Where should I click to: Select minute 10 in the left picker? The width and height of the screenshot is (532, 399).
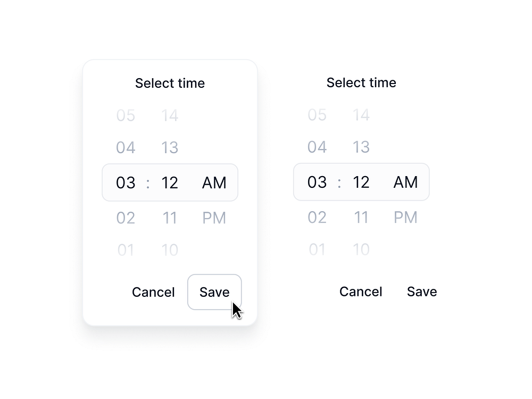pos(170,250)
